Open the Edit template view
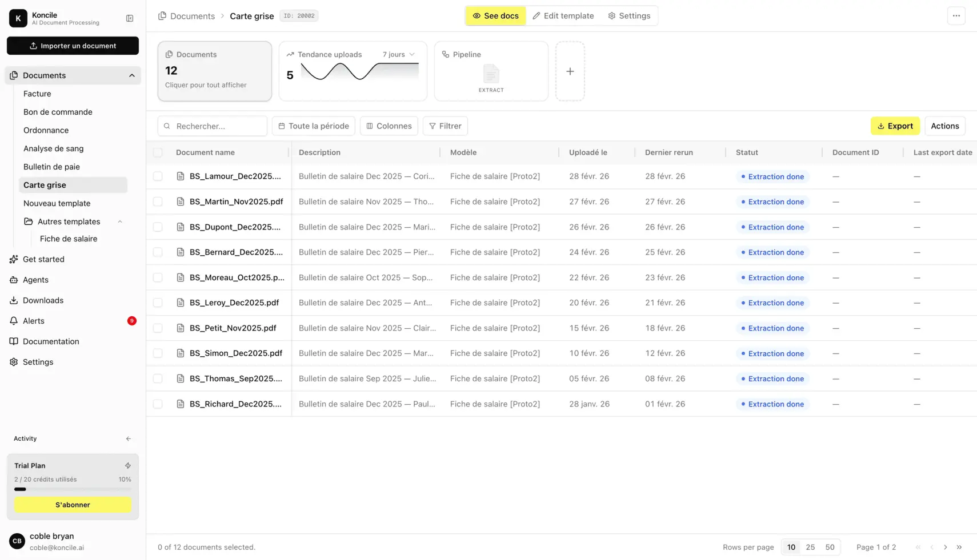 click(563, 15)
